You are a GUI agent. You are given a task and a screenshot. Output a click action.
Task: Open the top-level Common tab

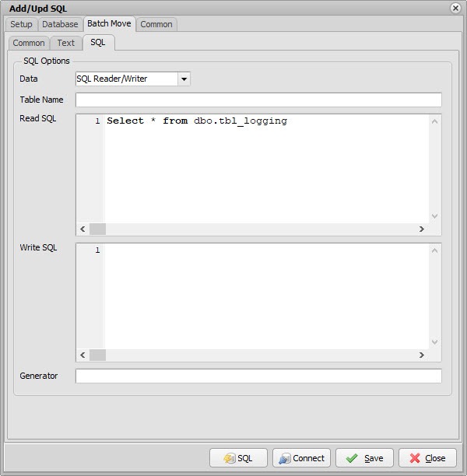coord(156,24)
